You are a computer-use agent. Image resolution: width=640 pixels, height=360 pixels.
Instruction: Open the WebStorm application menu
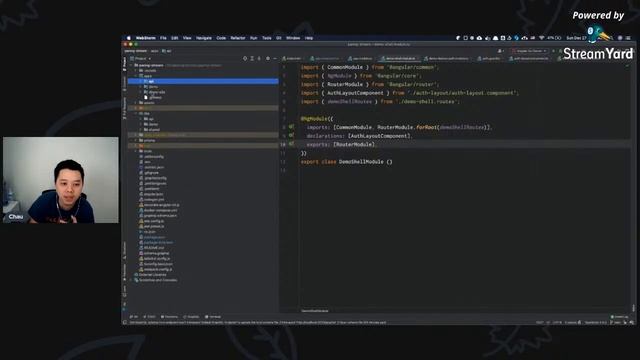(146, 38)
